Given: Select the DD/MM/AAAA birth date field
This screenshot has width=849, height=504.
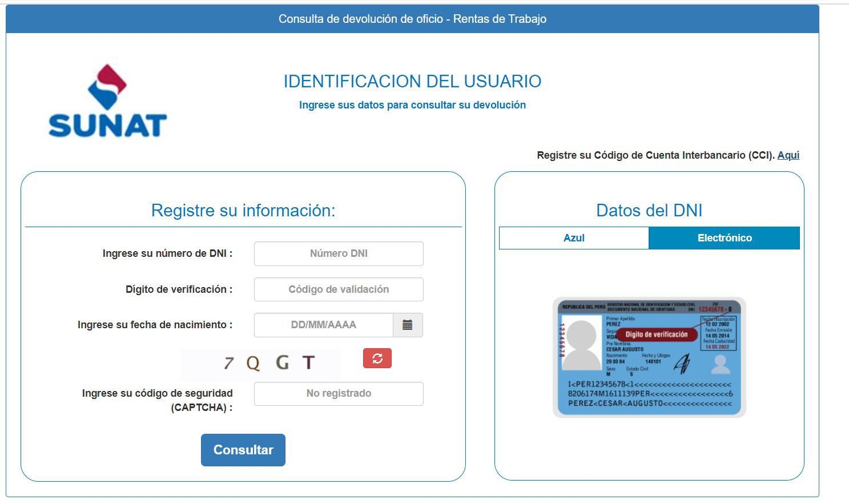Looking at the screenshot, I should click(323, 325).
